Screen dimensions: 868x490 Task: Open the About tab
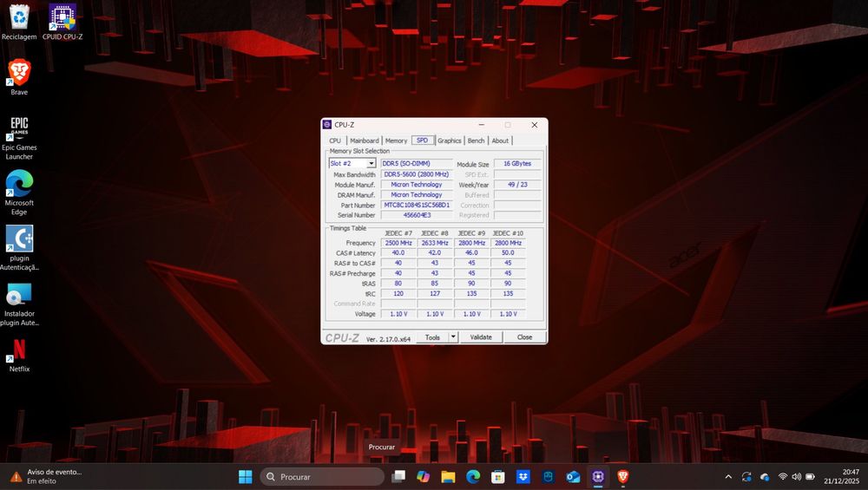pyautogui.click(x=501, y=140)
